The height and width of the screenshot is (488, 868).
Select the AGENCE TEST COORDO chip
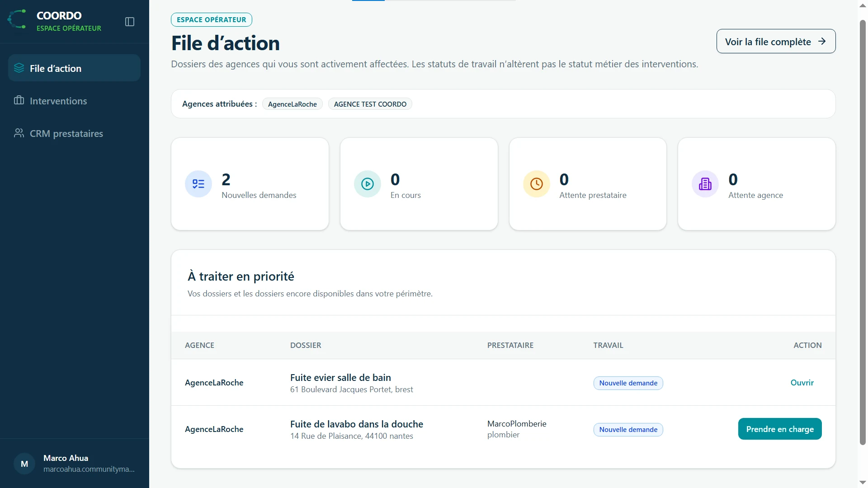(x=370, y=104)
